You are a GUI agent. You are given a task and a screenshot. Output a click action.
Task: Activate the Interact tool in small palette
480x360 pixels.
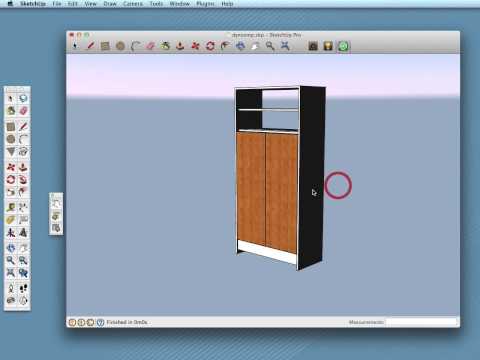click(56, 204)
